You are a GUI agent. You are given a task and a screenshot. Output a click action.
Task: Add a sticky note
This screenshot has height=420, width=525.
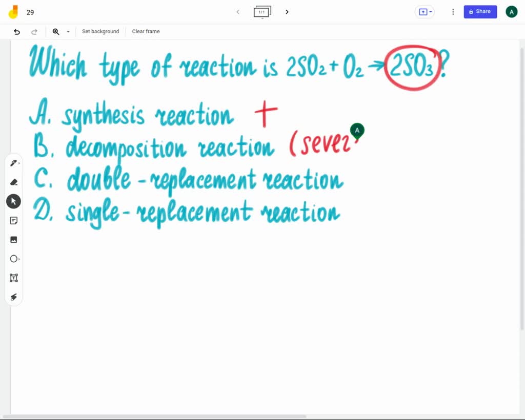(x=14, y=220)
